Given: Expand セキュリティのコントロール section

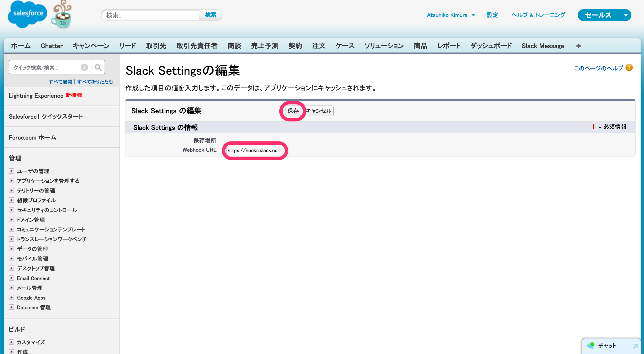Looking at the screenshot, I should pyautogui.click(x=11, y=210).
